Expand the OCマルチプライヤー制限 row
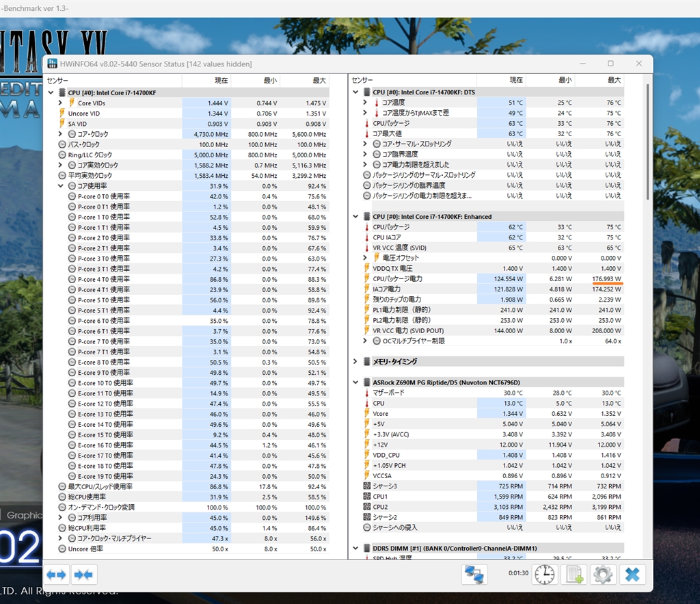700x604 pixels. click(x=365, y=341)
